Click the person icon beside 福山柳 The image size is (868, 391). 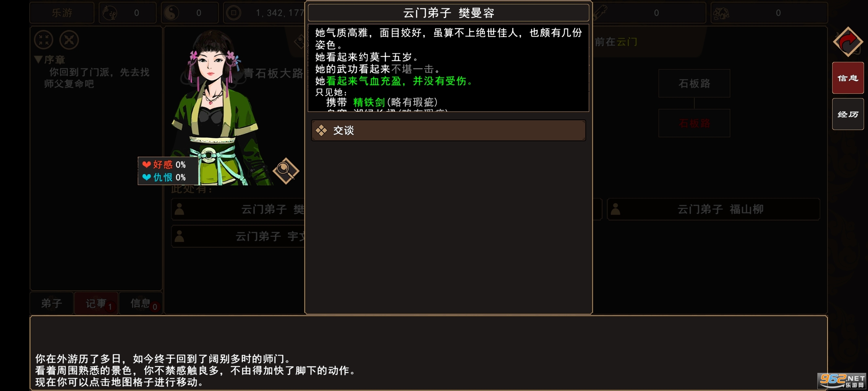616,209
